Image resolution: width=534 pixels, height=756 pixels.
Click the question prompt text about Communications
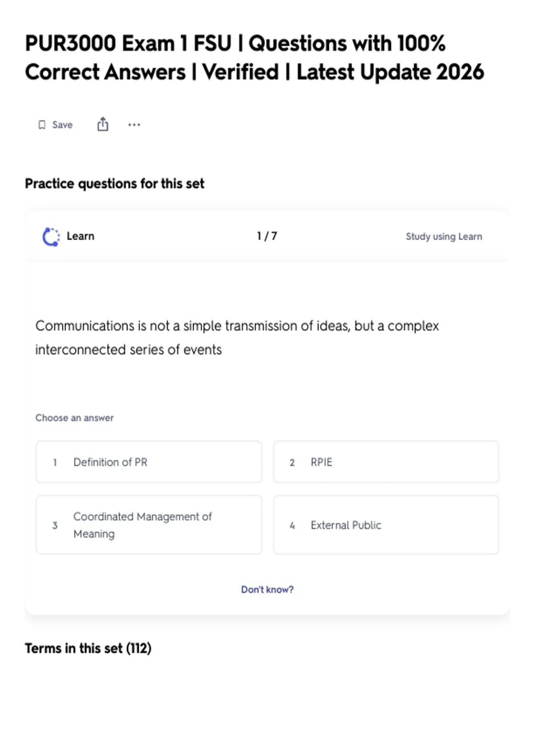(237, 338)
